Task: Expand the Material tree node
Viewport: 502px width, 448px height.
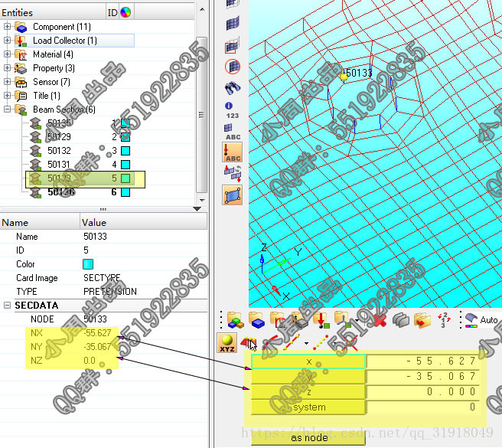Action: tap(8, 54)
